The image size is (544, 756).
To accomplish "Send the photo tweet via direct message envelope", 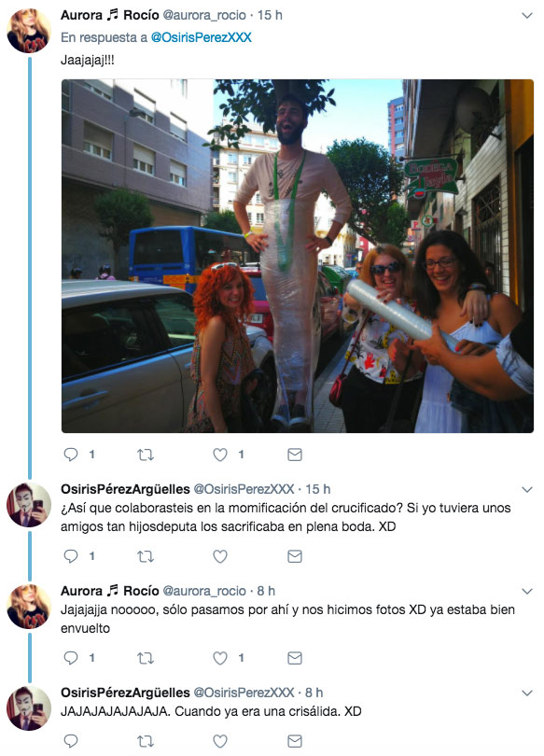I will tap(295, 455).
